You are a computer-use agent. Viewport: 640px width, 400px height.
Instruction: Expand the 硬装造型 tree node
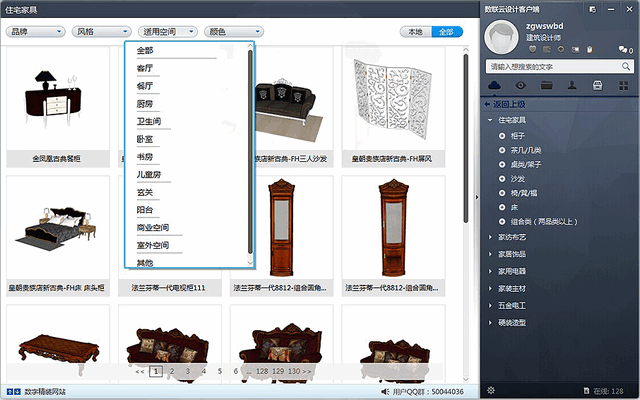pyautogui.click(x=490, y=322)
